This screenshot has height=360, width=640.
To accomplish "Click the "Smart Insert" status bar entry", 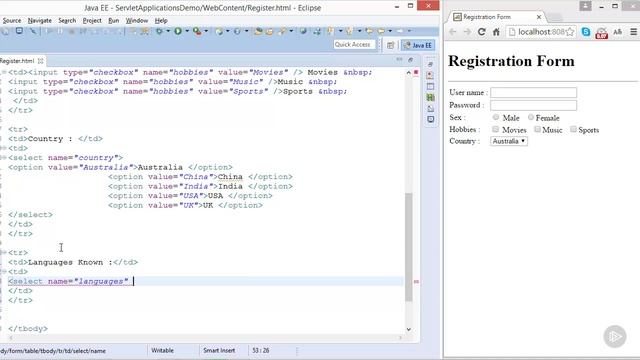I will pos(219,351).
